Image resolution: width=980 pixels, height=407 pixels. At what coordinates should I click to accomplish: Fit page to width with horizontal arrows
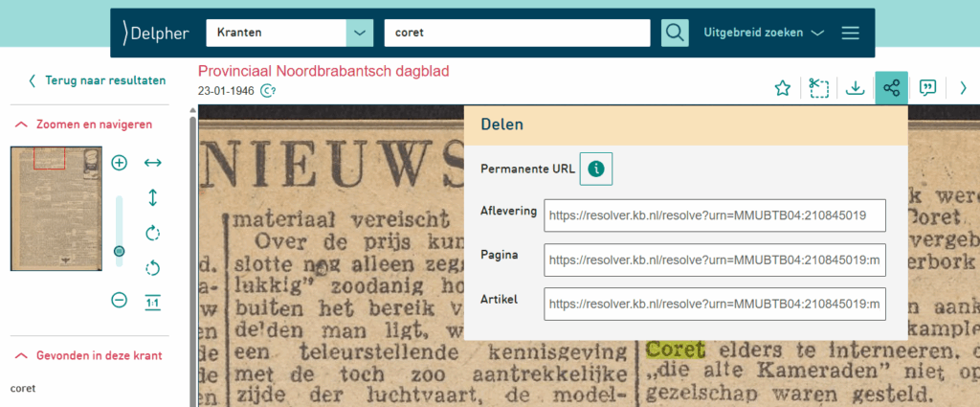[152, 163]
